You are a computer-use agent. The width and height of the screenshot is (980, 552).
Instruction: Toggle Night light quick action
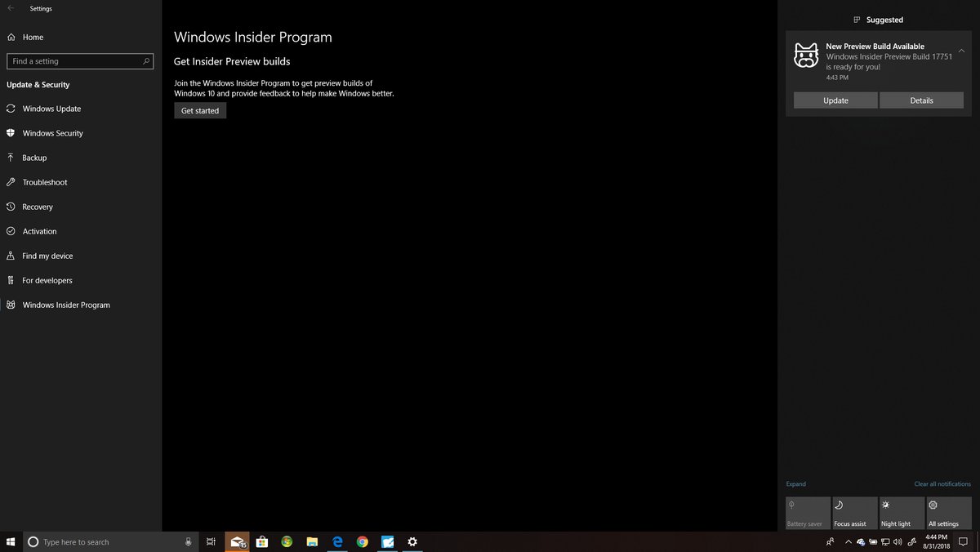coord(902,514)
